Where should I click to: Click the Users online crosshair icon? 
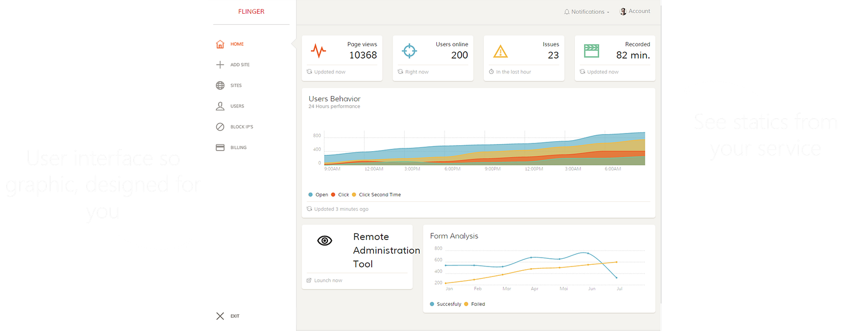click(x=409, y=51)
